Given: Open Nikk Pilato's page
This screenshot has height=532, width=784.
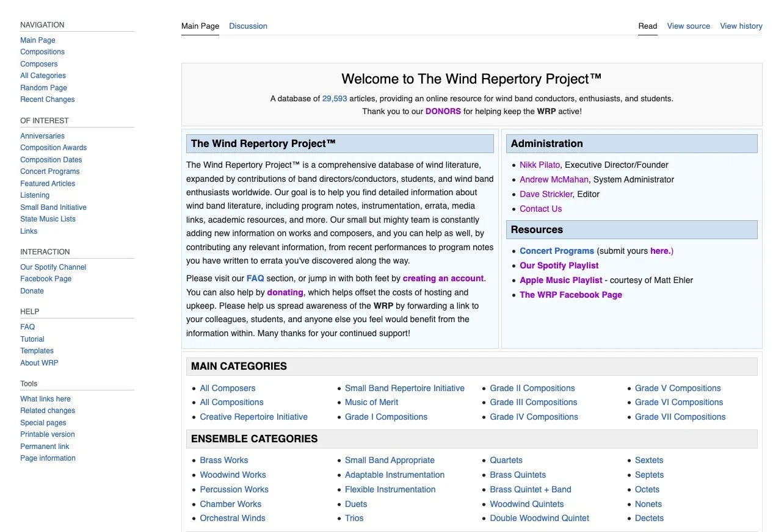Looking at the screenshot, I should pos(540,165).
